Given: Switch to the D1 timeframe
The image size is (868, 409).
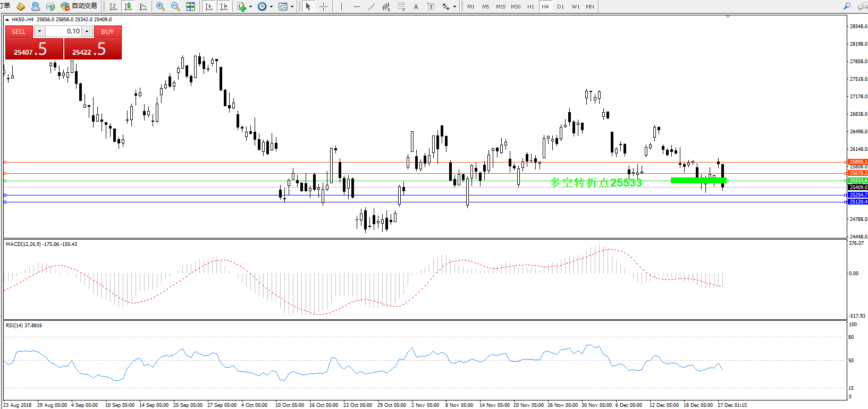Looking at the screenshot, I should coord(560,6).
